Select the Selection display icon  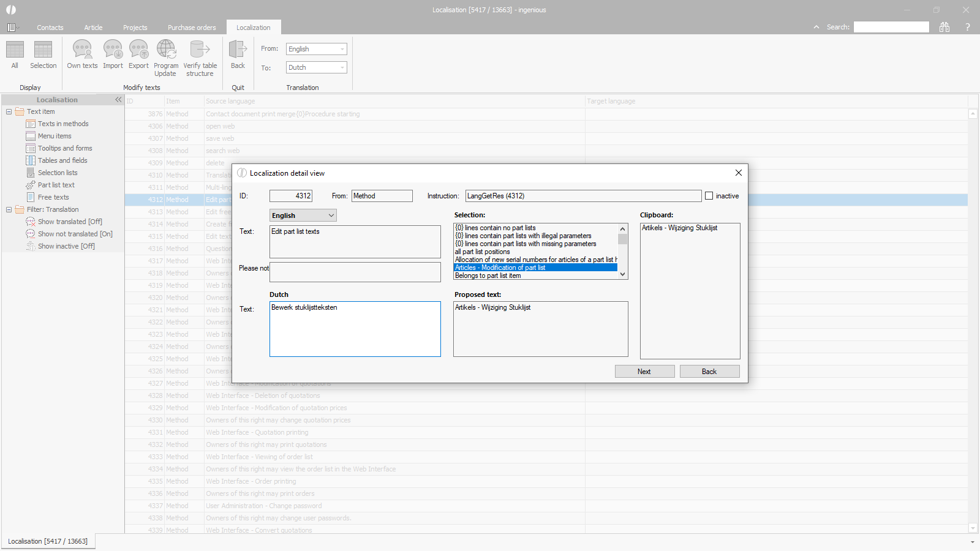coord(43,50)
